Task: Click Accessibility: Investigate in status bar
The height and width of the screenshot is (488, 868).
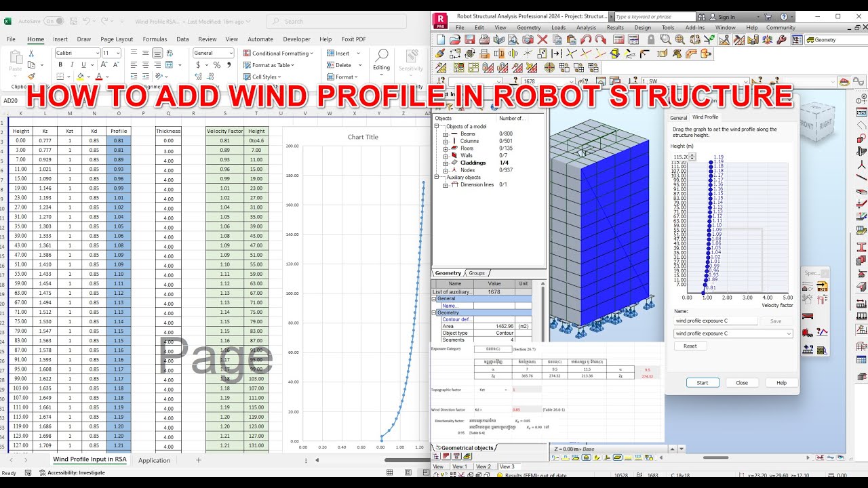Action: click(x=72, y=472)
